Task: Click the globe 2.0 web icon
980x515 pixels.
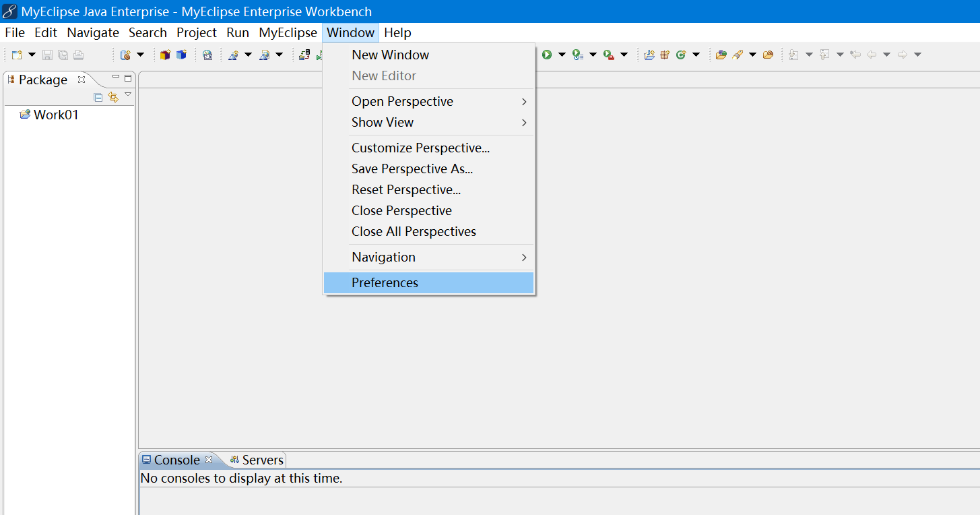Action: click(207, 55)
